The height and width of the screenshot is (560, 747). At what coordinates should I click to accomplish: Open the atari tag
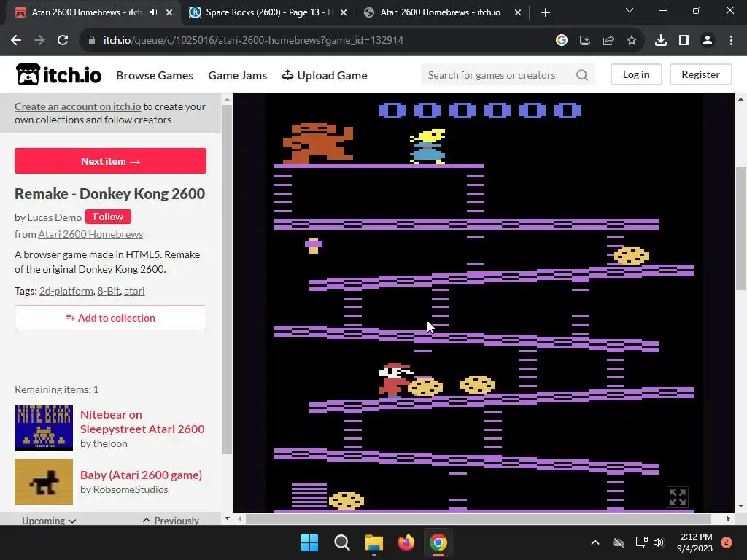[134, 291]
